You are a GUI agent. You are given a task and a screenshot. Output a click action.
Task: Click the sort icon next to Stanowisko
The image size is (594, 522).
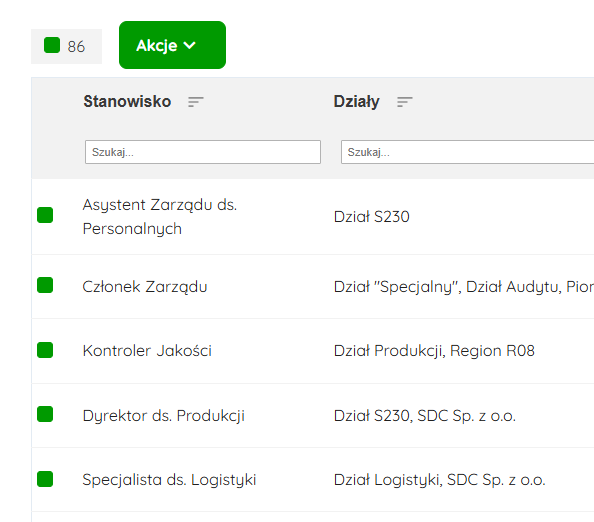pos(196,102)
